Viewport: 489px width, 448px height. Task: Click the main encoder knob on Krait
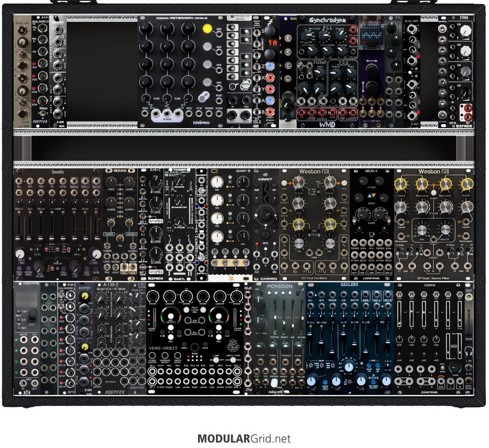265,215
